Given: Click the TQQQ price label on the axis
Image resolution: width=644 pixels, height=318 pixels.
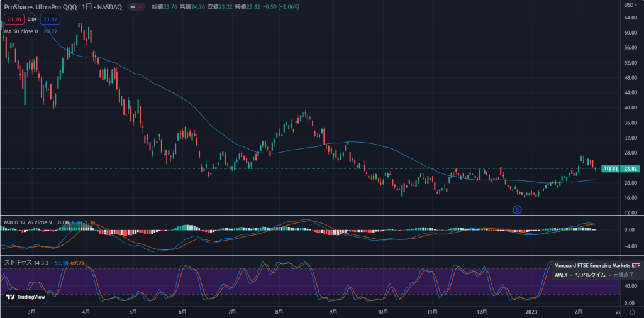Looking at the screenshot, I should (x=610, y=168).
